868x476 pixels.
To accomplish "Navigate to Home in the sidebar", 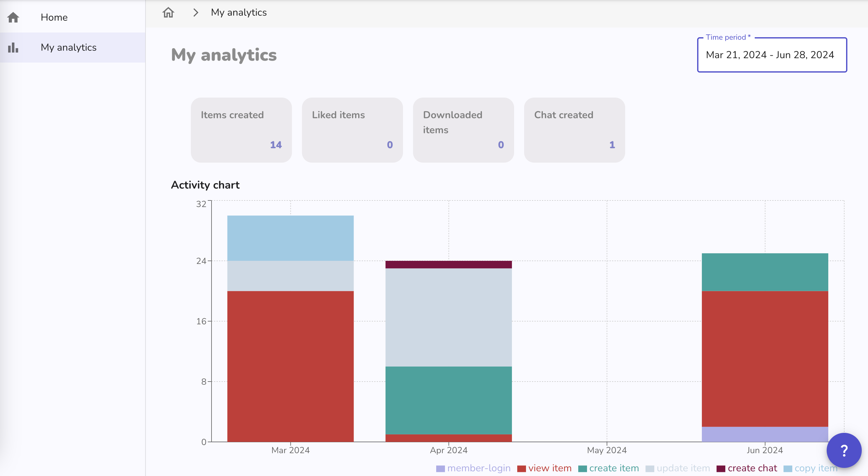I will [54, 17].
